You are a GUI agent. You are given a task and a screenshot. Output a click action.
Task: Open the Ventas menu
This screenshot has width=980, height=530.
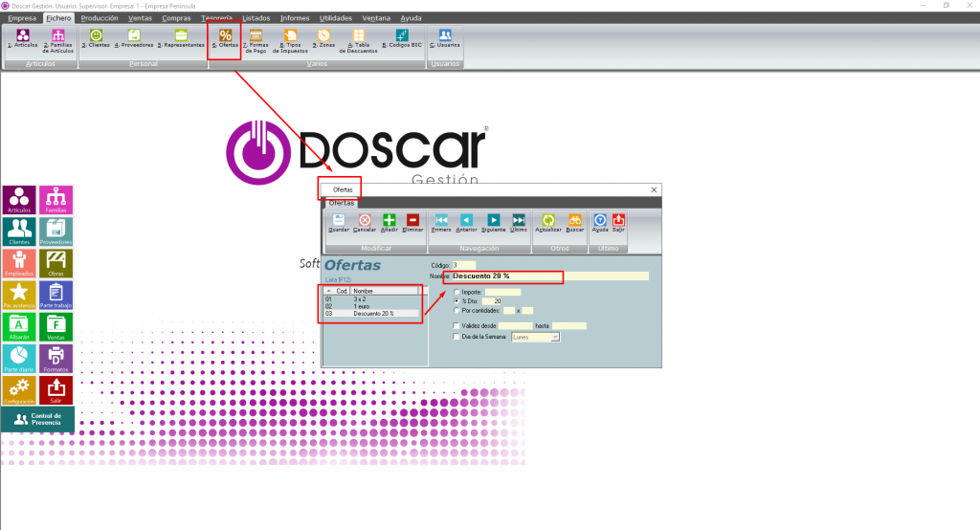[140, 18]
